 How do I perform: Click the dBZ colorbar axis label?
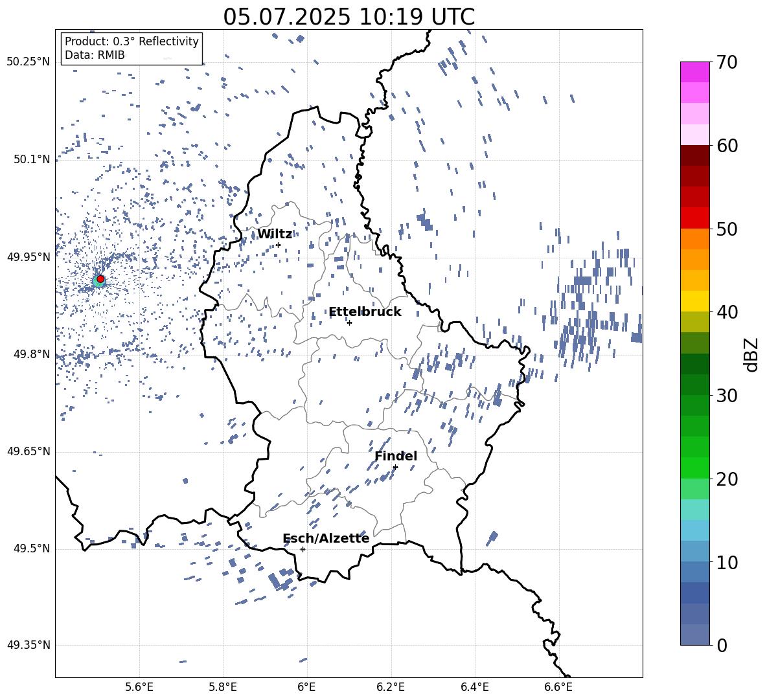(x=752, y=354)
